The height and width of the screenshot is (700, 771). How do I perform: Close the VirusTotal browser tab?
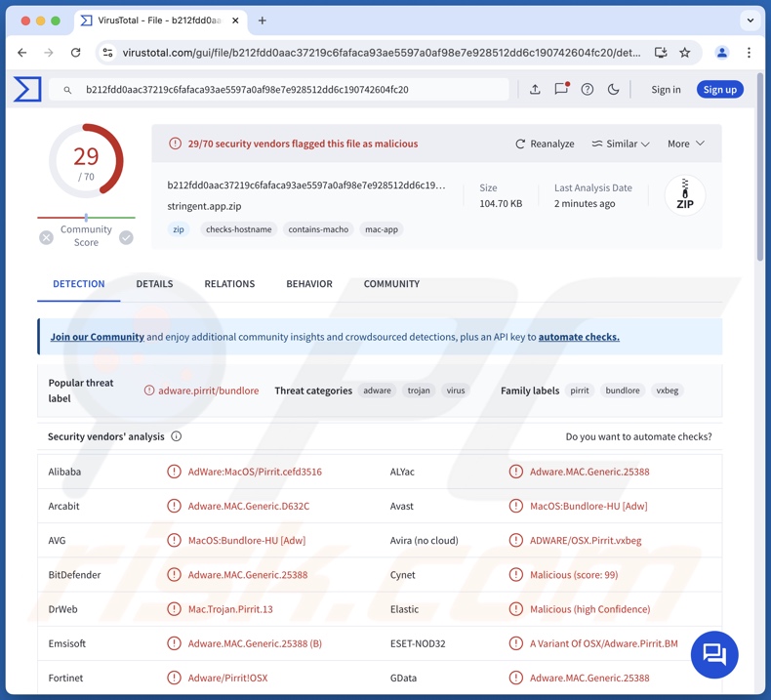[235, 21]
